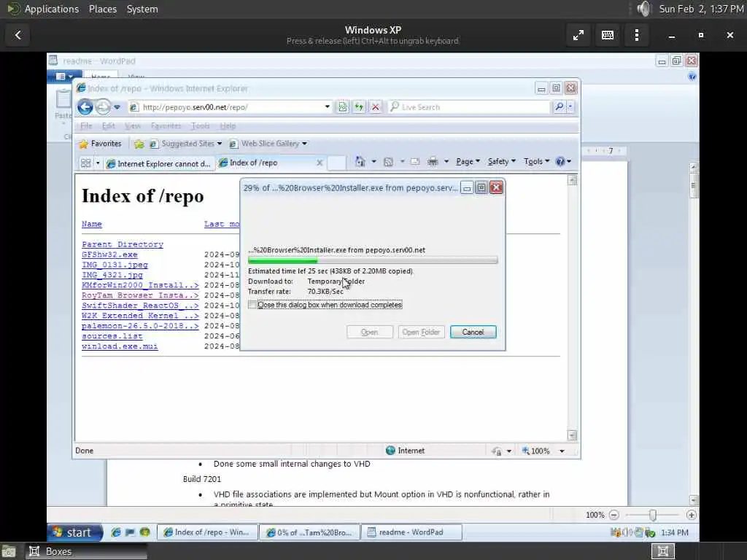Image resolution: width=747 pixels, height=560 pixels.
Task: Open the new tab button beside Index tab
Action: click(336, 163)
